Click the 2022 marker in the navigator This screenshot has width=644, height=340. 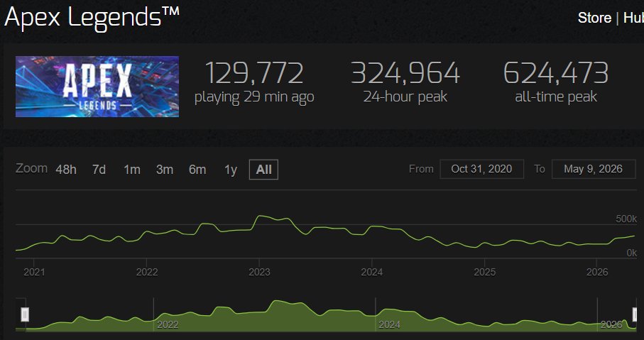[168, 325]
